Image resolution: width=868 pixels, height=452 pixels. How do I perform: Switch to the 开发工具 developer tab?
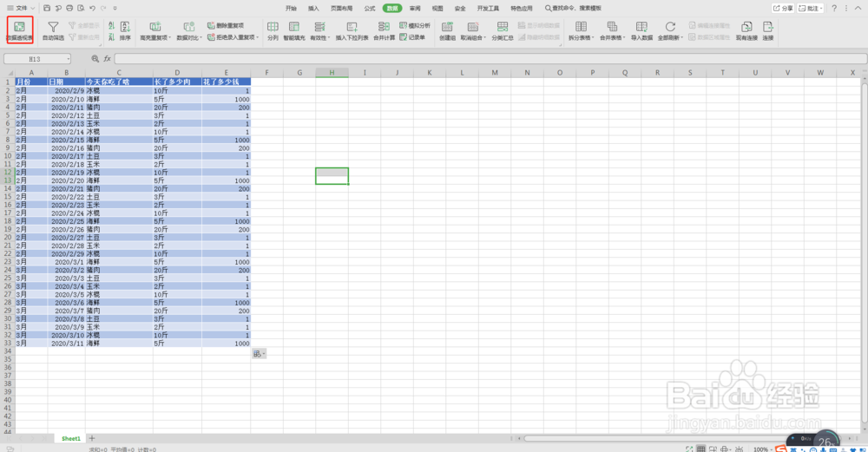[x=488, y=9]
